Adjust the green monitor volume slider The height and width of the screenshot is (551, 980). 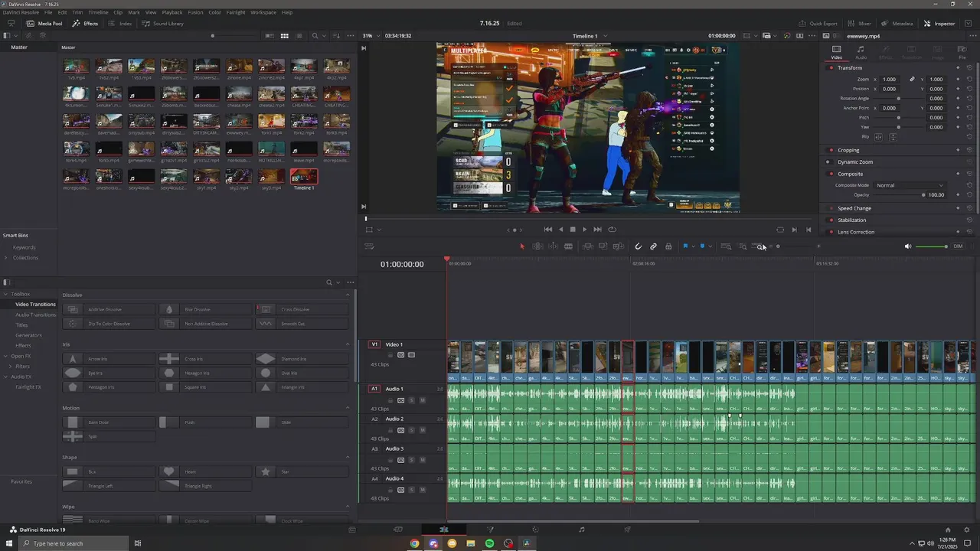pyautogui.click(x=931, y=246)
